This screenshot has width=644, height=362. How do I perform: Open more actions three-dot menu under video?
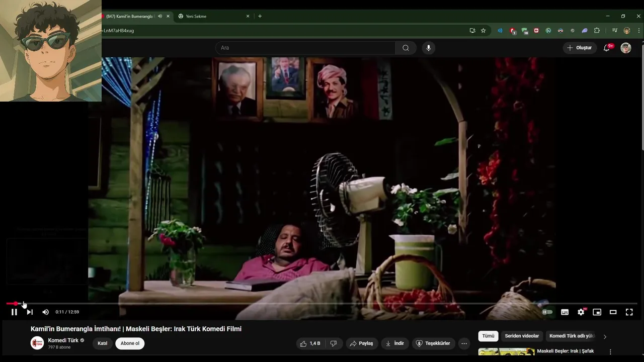[x=464, y=343]
